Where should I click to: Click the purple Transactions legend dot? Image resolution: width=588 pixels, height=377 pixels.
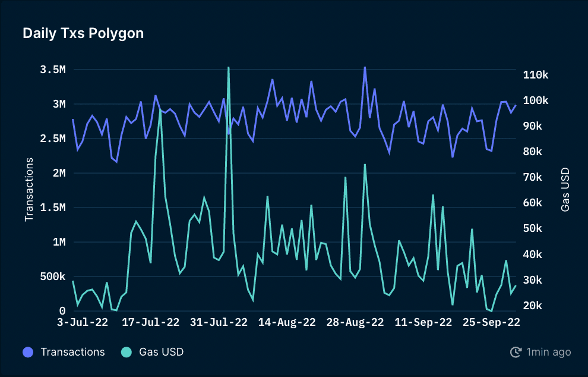tap(28, 352)
